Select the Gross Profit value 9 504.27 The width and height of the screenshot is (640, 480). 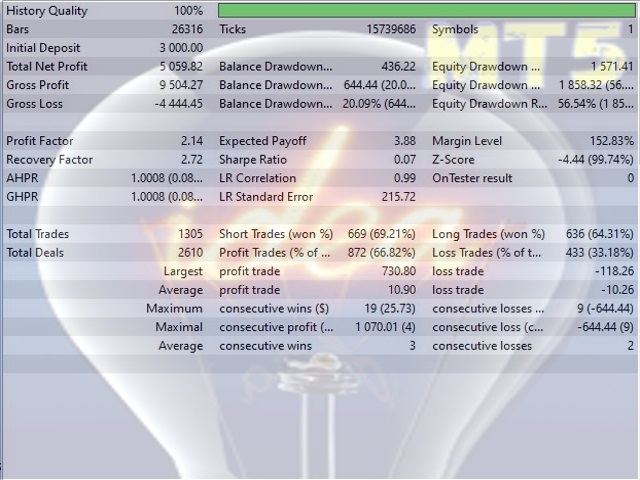click(175, 85)
